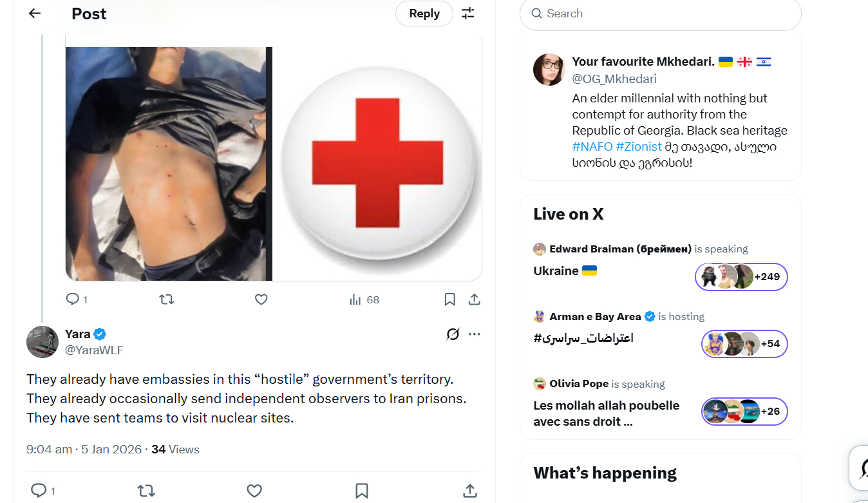This screenshot has width=868, height=503.
Task: Share Yara's post via share icon
Action: pyautogui.click(x=470, y=491)
